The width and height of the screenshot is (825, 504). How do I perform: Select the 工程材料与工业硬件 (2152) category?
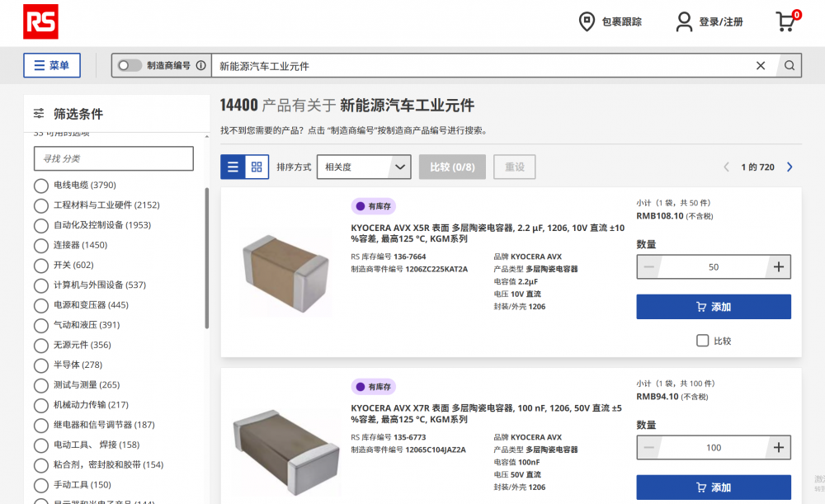[41, 205]
